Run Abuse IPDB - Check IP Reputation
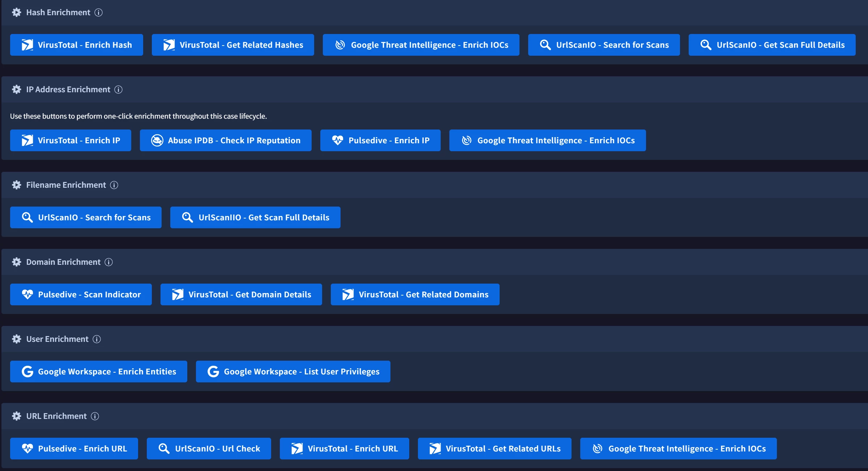Image resolution: width=868 pixels, height=471 pixels. 226,140
